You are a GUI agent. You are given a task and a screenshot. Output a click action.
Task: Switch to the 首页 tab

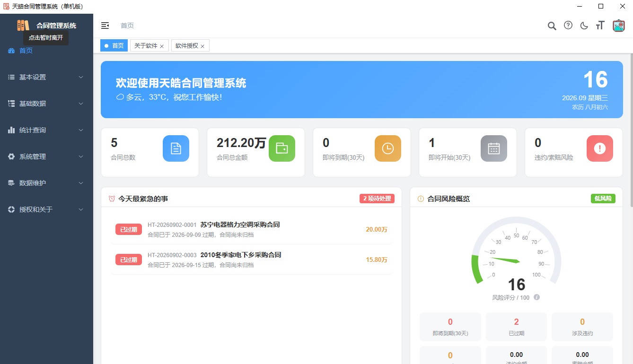point(114,46)
